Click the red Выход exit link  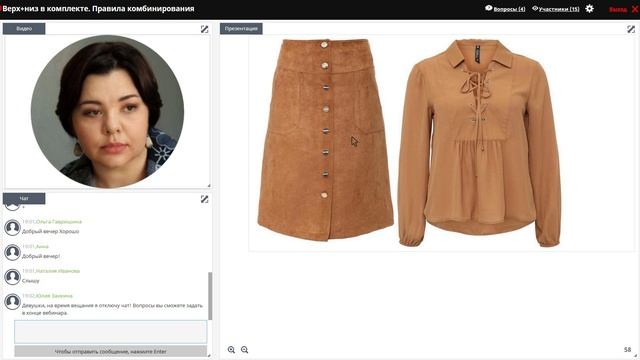click(x=618, y=9)
